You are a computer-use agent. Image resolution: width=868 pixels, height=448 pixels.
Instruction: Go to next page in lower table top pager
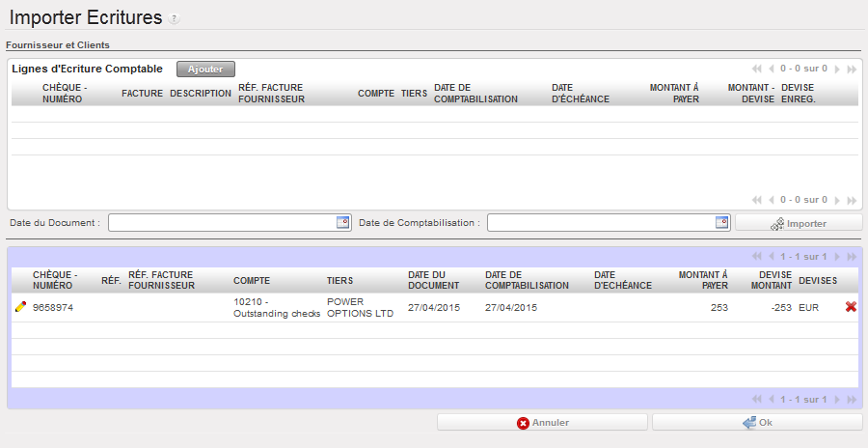click(837, 257)
